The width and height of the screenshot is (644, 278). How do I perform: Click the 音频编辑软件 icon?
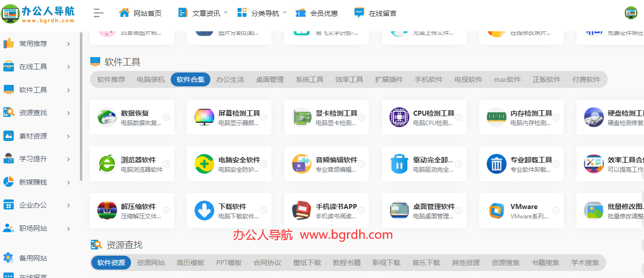click(x=302, y=164)
